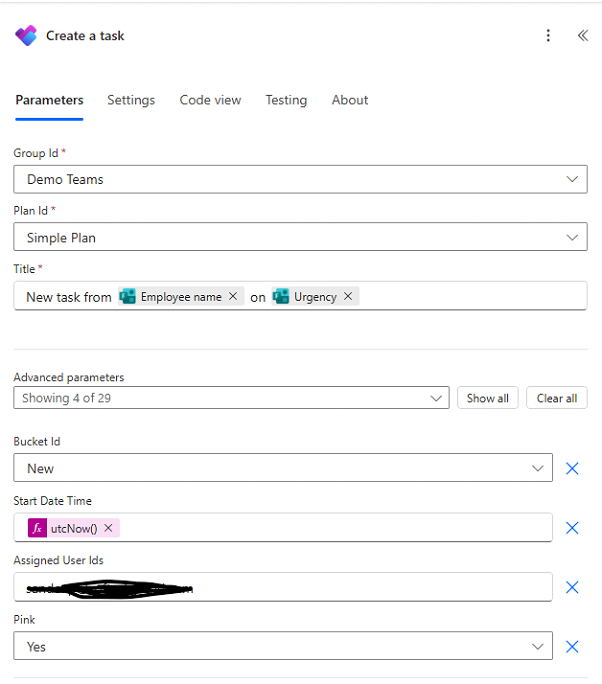Open the three-dot more options menu
The width and height of the screenshot is (602, 684).
coord(548,36)
